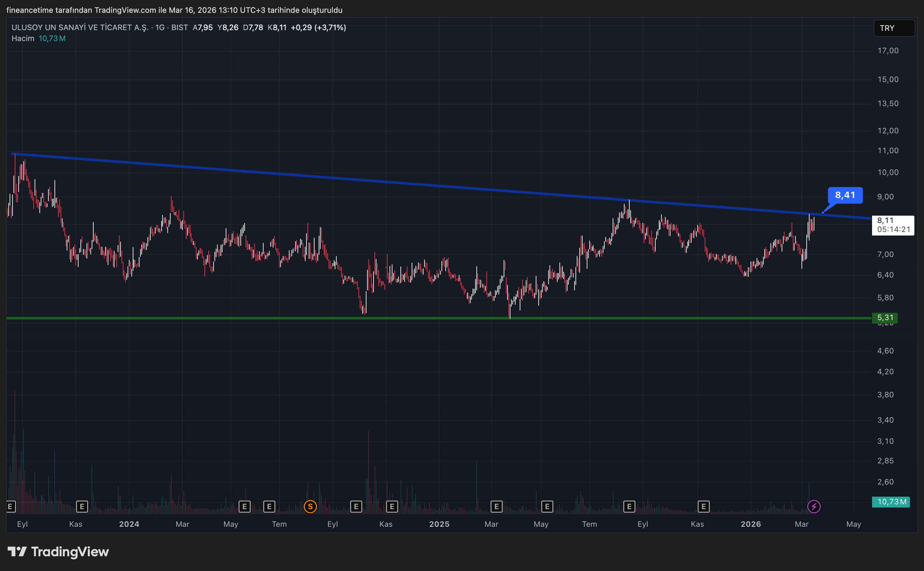924x571 pixels.
Task: Click the ULUSOY UN SANAYİ symbol title
Action: pyautogui.click(x=80, y=28)
